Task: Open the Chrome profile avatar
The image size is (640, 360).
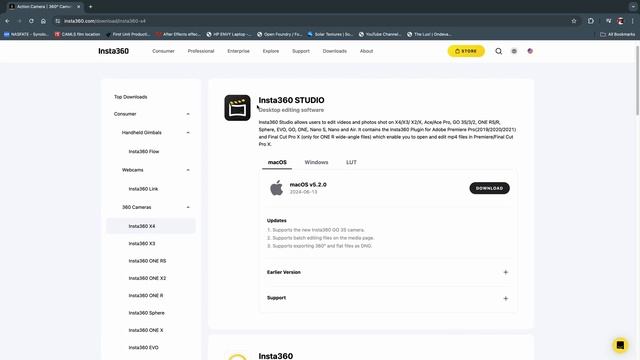Action: [x=620, y=21]
